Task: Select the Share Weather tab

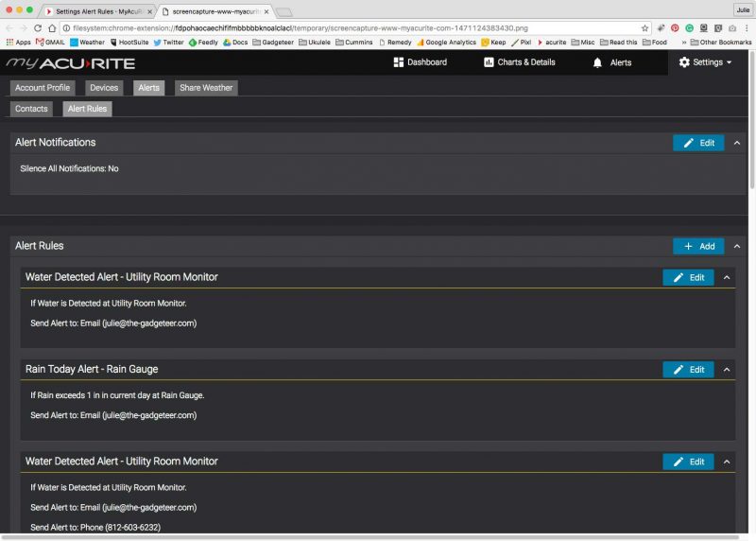Action: [206, 88]
